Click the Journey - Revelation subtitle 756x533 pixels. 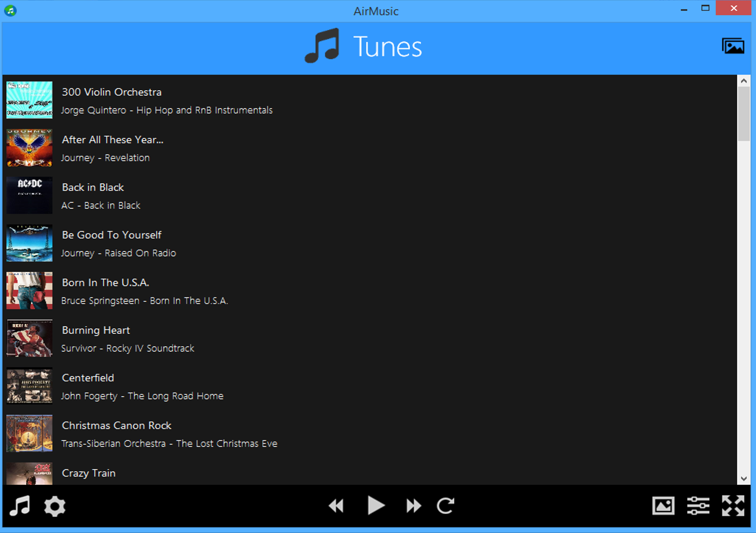[105, 158]
